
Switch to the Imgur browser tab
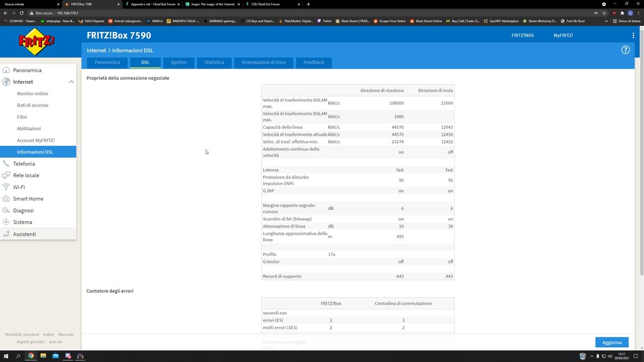213,4
